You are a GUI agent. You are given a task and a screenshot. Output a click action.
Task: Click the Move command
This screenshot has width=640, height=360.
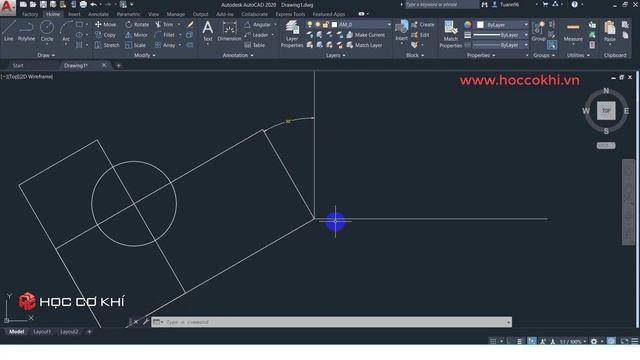coord(106,24)
